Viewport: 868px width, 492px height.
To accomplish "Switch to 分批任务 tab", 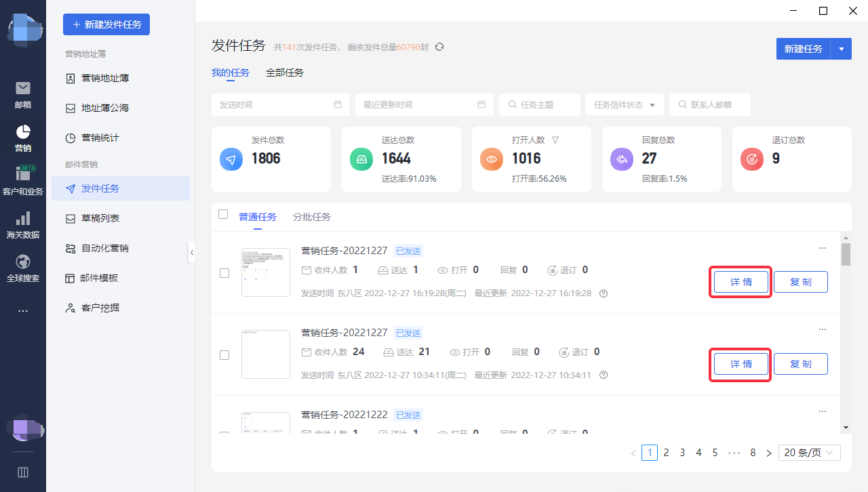I will (312, 217).
